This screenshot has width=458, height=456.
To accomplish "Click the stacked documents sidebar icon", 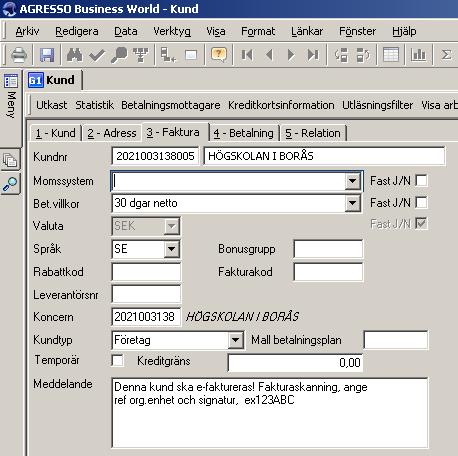I will coord(10,160).
